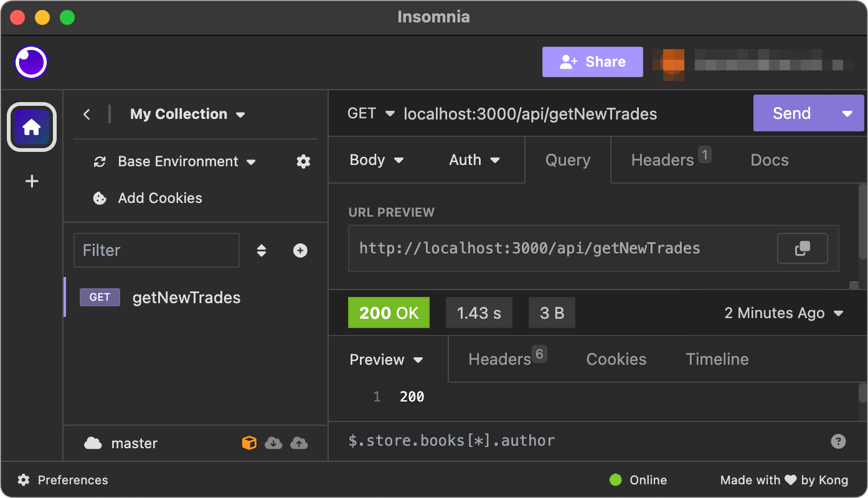Click the orange cube commit icon
The width and height of the screenshot is (868, 498).
(x=249, y=443)
